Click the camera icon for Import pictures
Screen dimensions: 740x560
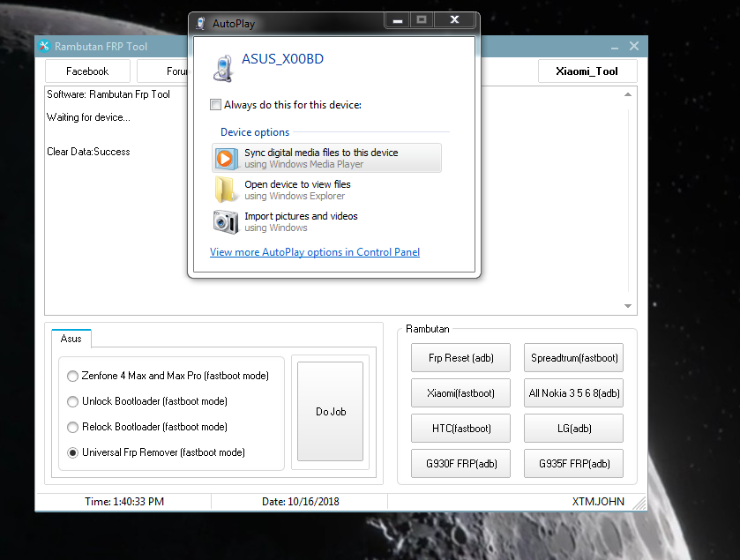pos(226,221)
